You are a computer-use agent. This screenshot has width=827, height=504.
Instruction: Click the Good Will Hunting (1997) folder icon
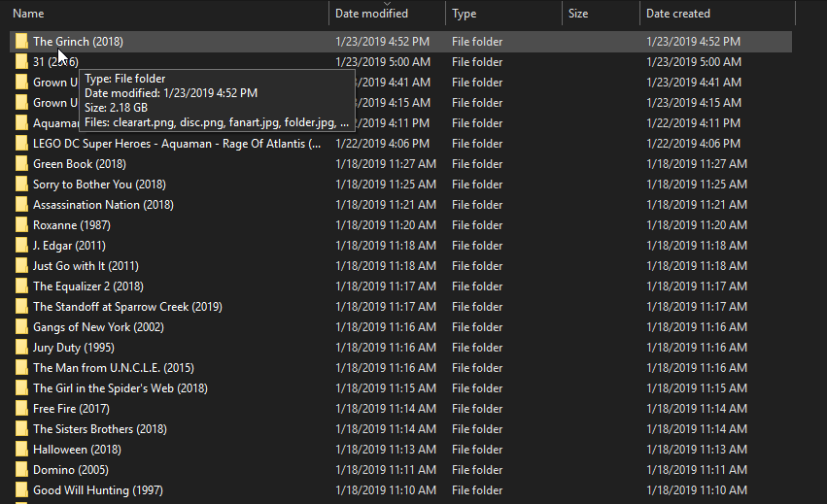[x=21, y=490]
